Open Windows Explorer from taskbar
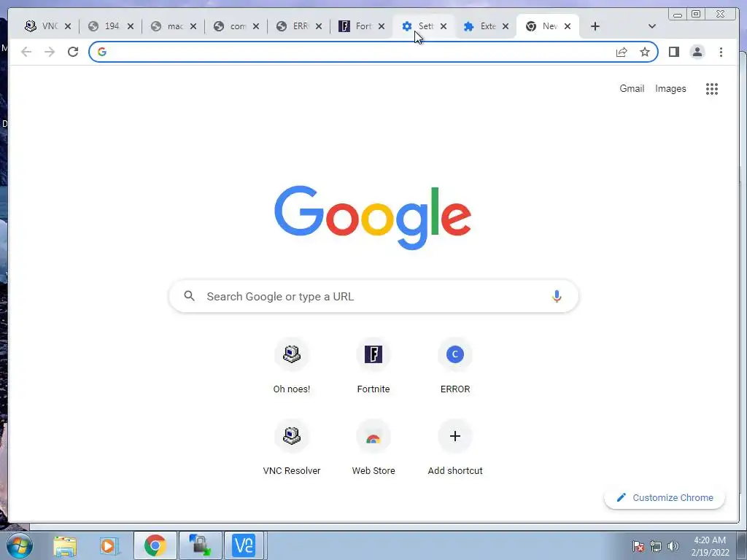 pos(65,545)
